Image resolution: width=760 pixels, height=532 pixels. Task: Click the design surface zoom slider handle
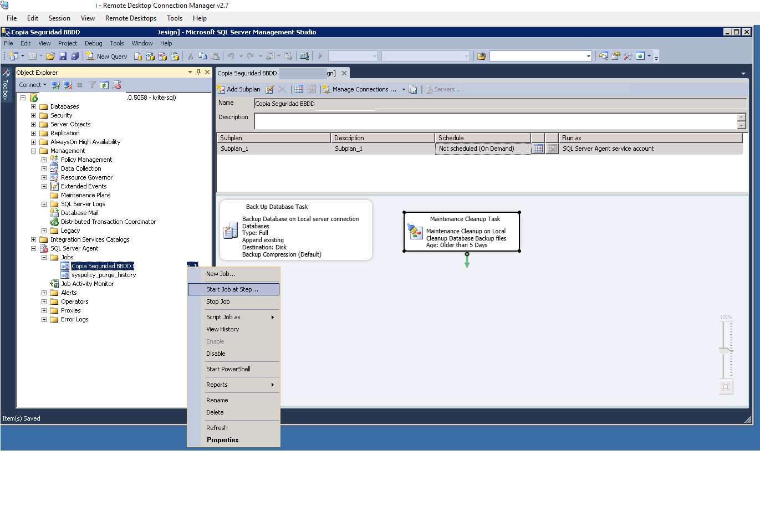click(x=725, y=350)
